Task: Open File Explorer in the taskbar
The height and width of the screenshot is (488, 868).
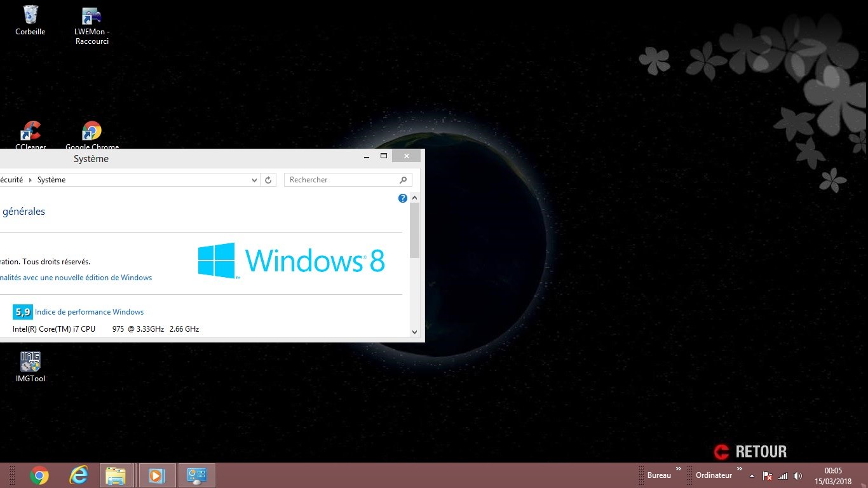Action: pyautogui.click(x=116, y=475)
